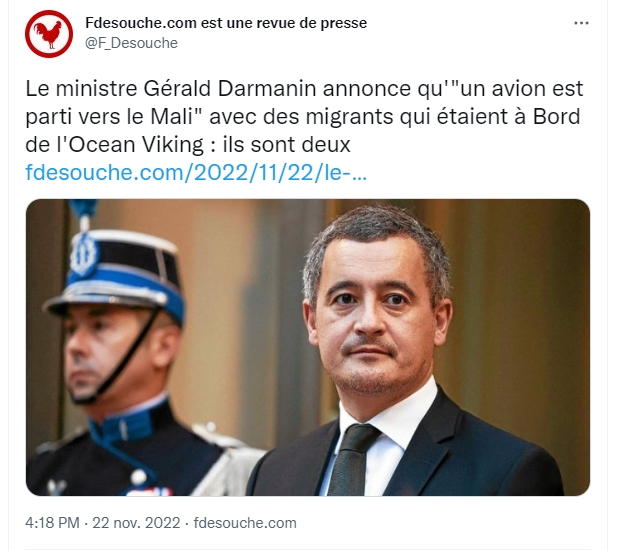Open the fdesouche.com/2022/11/22 article link
This screenshot has height=551, width=620.
click(x=196, y=172)
